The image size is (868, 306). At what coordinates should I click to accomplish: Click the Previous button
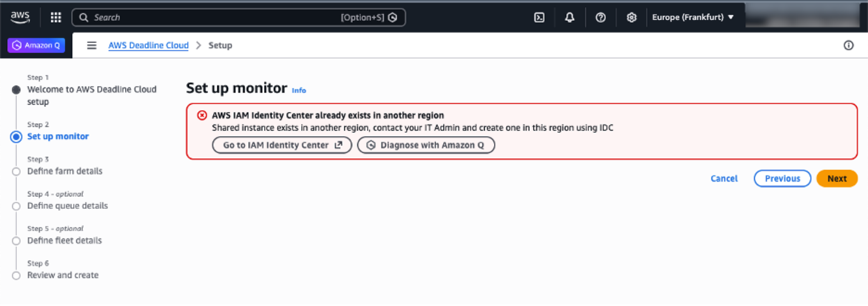[782, 178]
